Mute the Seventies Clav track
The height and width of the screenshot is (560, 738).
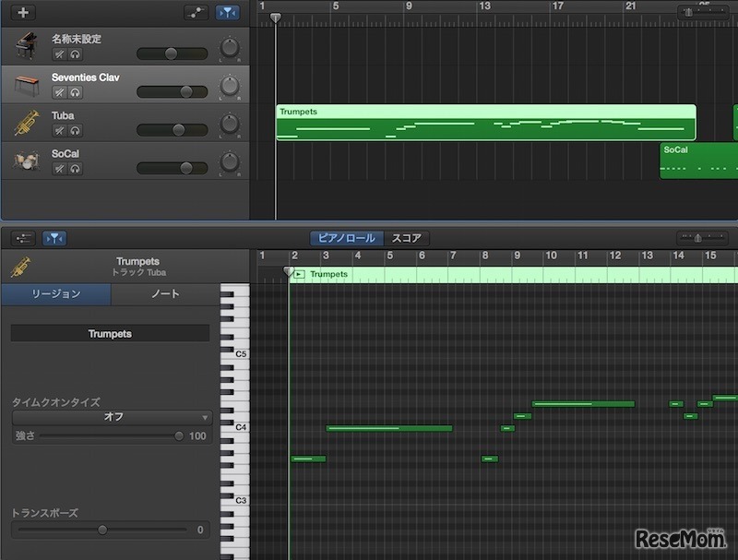pos(59,93)
